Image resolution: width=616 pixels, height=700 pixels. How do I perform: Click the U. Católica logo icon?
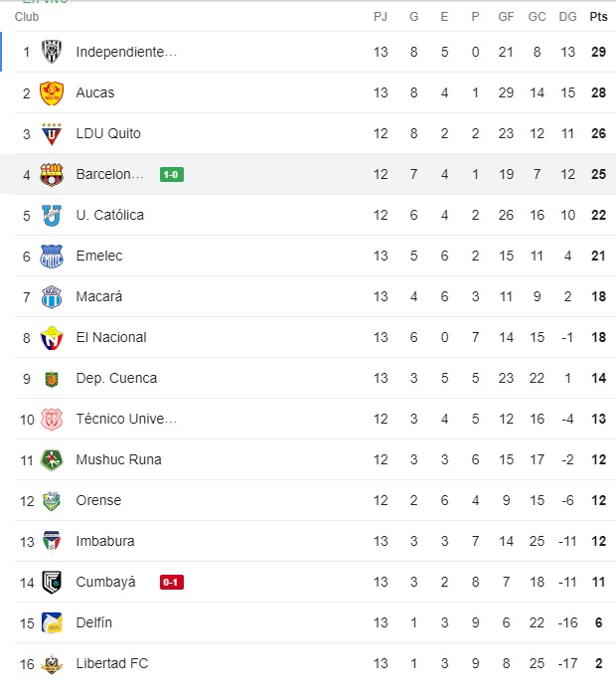click(52, 215)
